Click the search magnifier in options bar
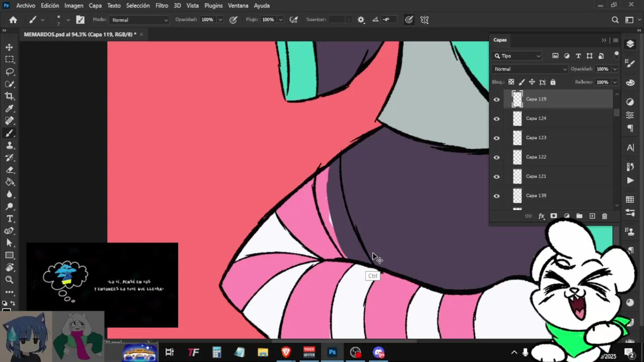The height and width of the screenshot is (362, 644). click(x=615, y=20)
